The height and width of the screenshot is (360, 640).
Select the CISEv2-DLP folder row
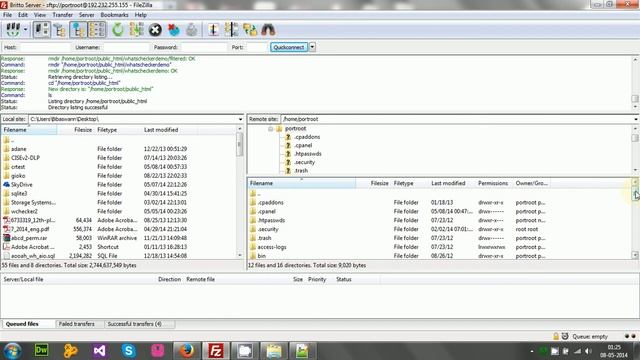pos(118,158)
